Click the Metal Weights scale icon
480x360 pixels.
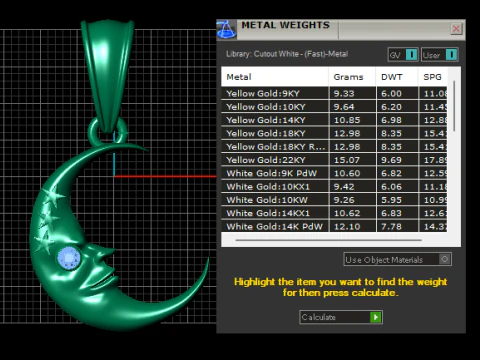[226, 29]
